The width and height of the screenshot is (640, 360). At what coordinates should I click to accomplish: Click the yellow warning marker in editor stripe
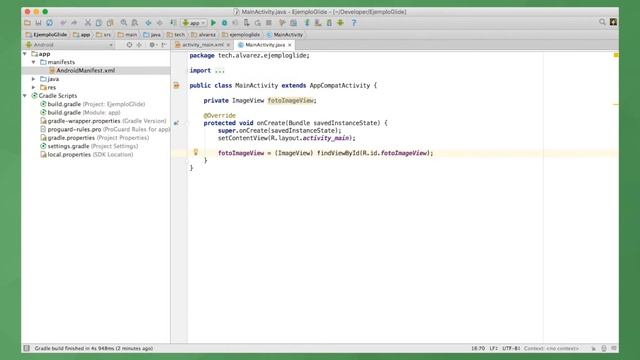pos(616,104)
